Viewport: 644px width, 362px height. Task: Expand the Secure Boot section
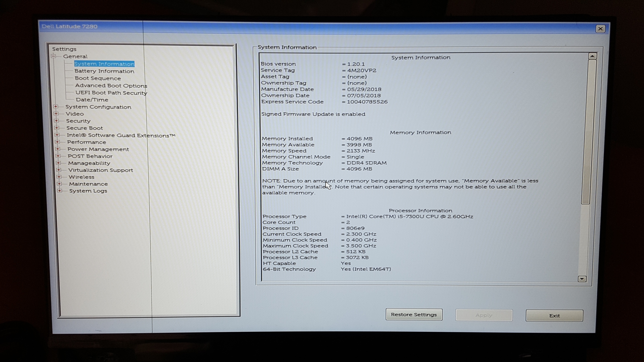pyautogui.click(x=57, y=128)
